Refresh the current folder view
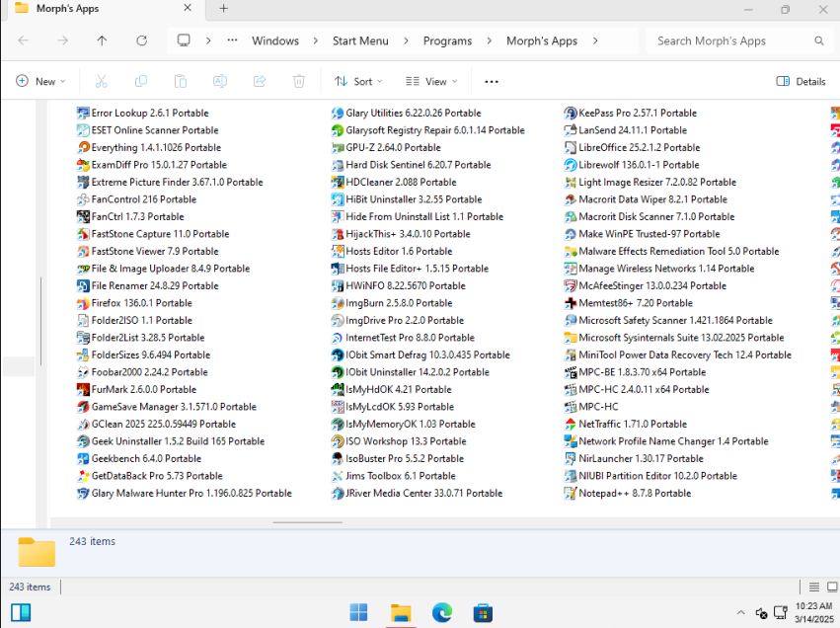The width and height of the screenshot is (840, 628). [x=141, y=40]
